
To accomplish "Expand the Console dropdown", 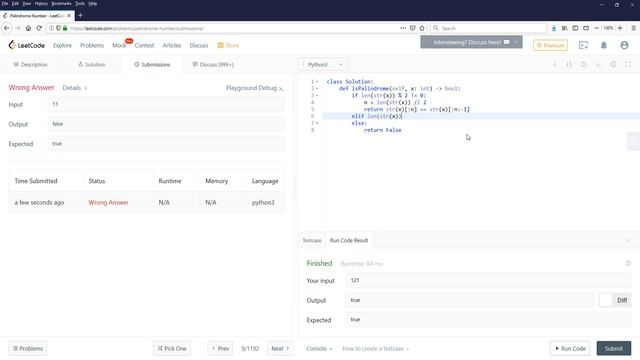I will (319, 349).
